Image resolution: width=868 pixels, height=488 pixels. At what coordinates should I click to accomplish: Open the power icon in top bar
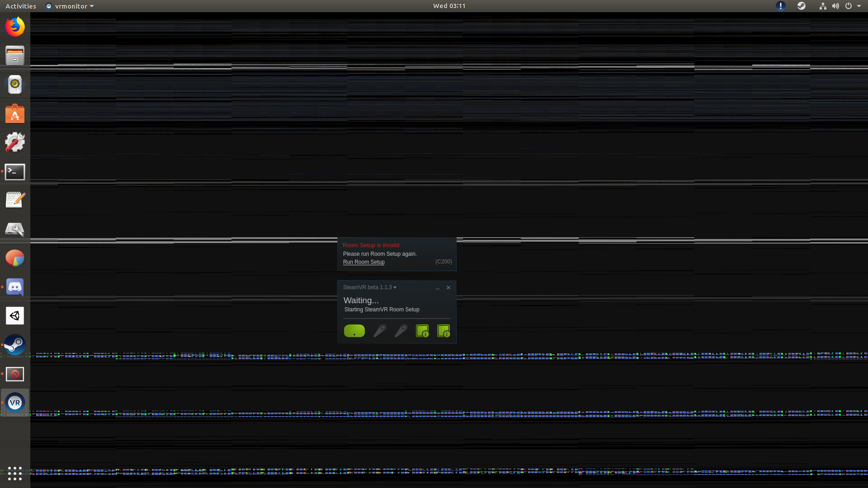tap(849, 6)
